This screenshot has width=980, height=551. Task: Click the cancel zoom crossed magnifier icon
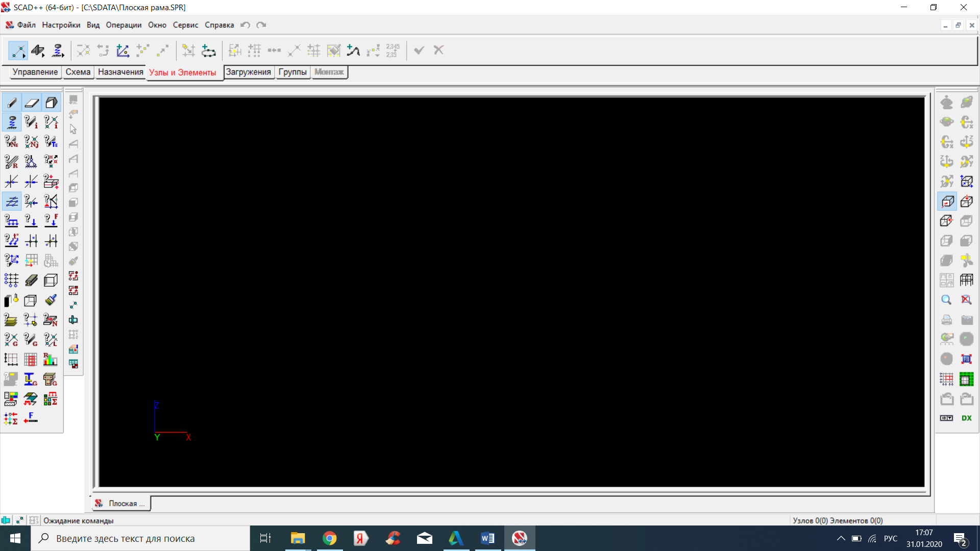click(967, 300)
